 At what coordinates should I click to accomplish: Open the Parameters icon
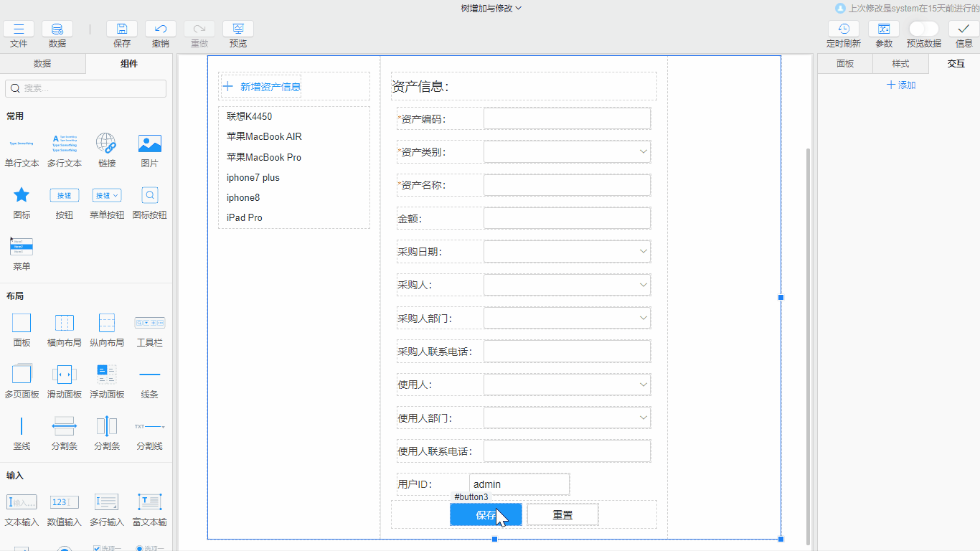884,29
